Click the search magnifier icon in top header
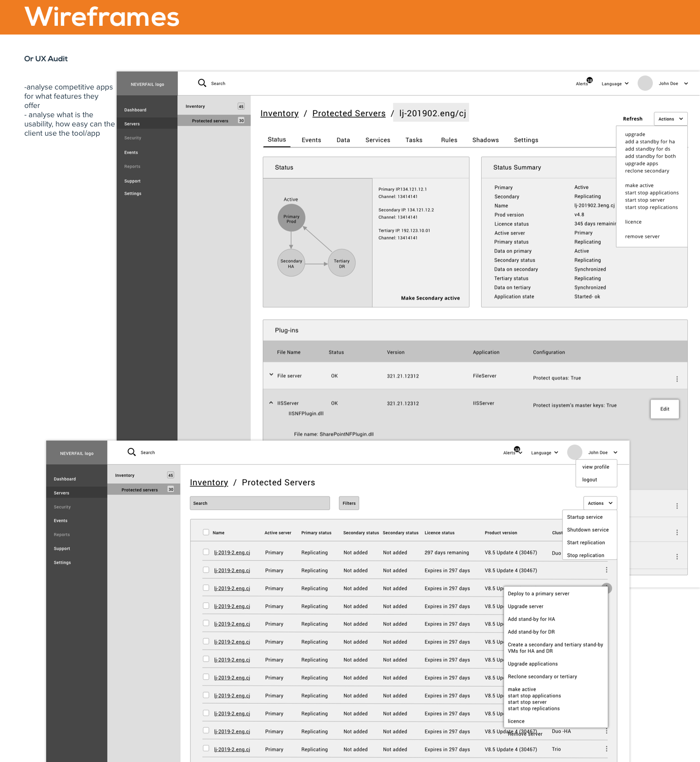The image size is (700, 762). tap(202, 83)
